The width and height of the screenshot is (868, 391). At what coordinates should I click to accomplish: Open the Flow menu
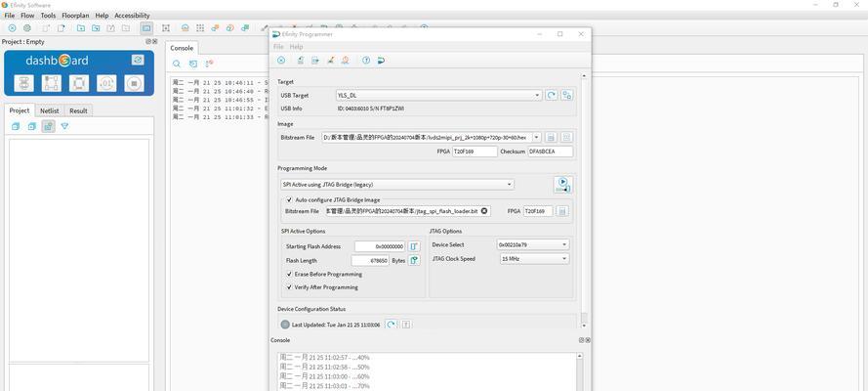tap(27, 16)
